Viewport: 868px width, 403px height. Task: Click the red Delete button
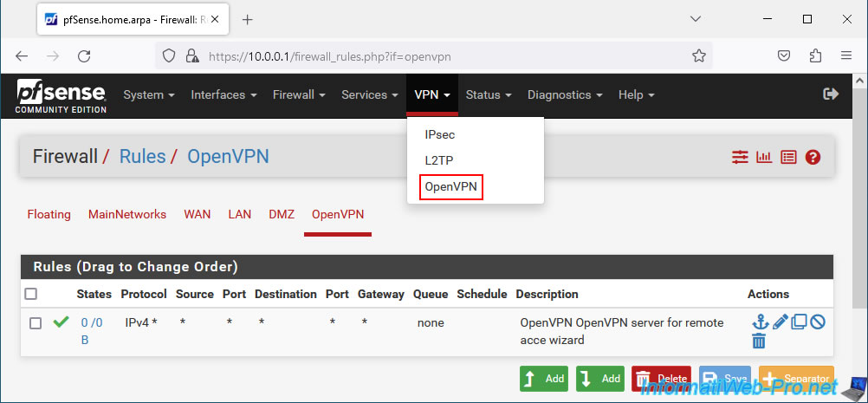[662, 379]
